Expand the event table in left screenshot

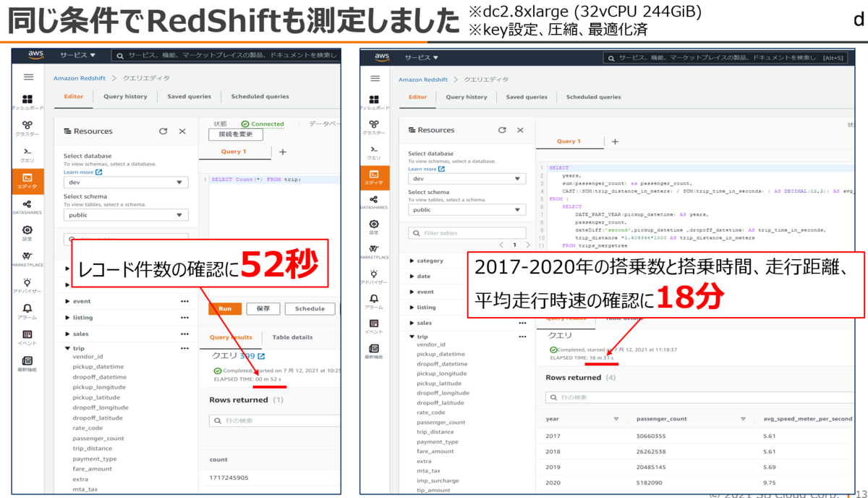click(67, 301)
